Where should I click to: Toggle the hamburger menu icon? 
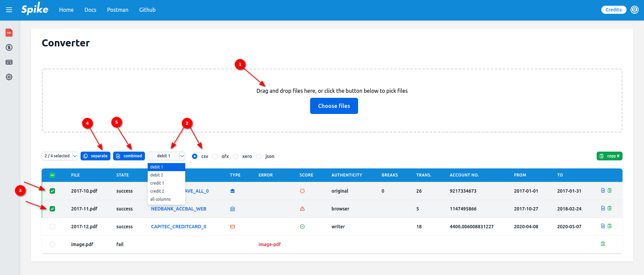[9, 10]
